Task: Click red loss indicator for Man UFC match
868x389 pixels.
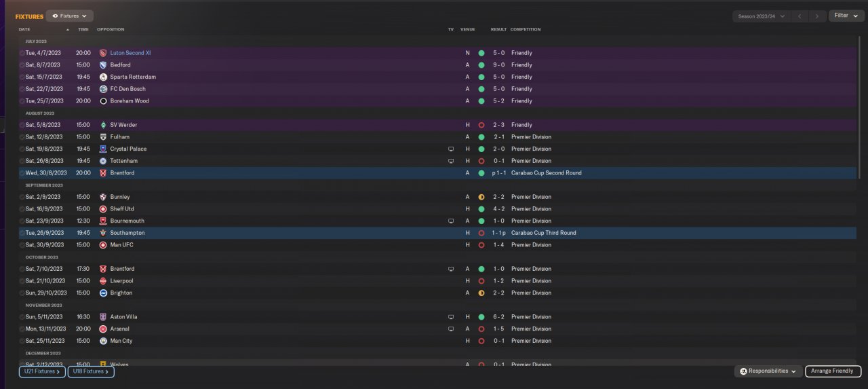Action: click(x=481, y=245)
